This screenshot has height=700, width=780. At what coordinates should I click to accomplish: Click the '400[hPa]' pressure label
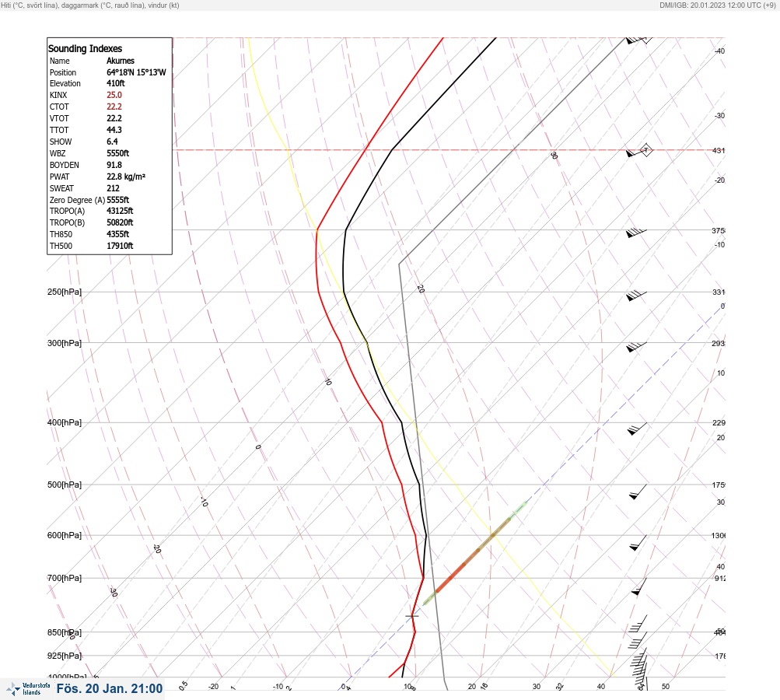[x=65, y=423]
